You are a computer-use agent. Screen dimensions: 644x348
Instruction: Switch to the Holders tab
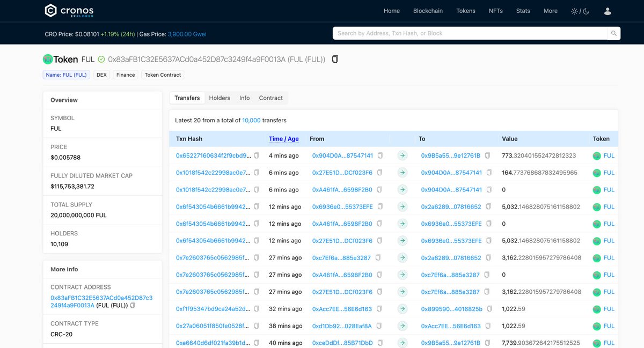coord(219,98)
